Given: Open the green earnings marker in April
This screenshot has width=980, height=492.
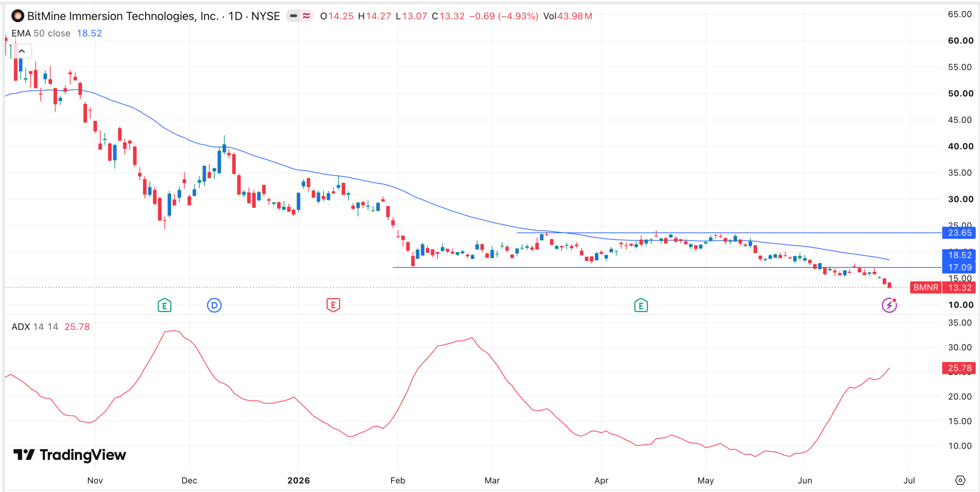Looking at the screenshot, I should (x=641, y=305).
